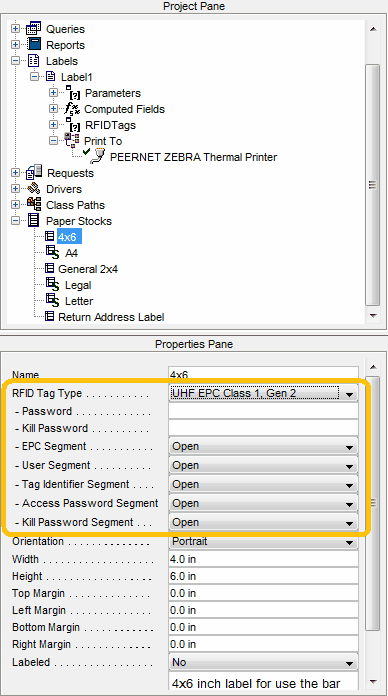Click the Reports node icon
The width and height of the screenshot is (388, 696).
point(34,45)
